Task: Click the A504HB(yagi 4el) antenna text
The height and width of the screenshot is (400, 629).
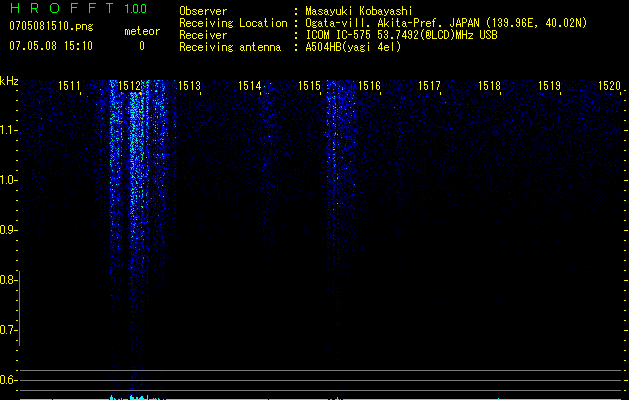Action: coord(353,47)
